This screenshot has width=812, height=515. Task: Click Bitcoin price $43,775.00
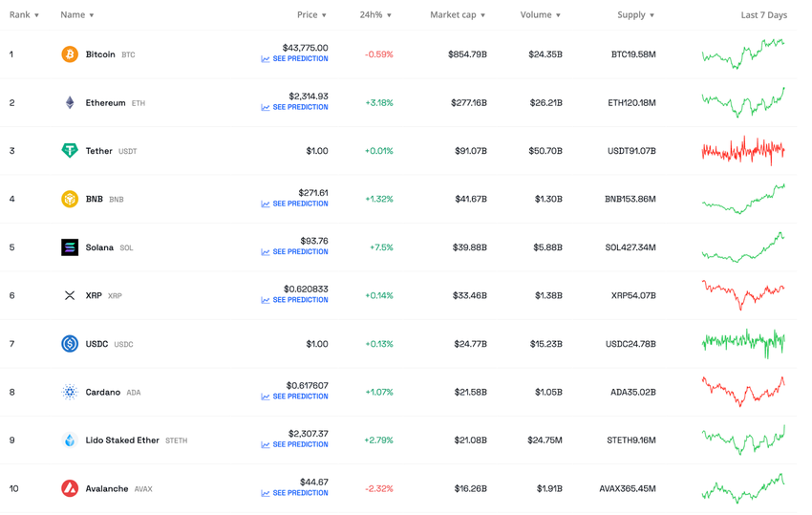click(305, 48)
